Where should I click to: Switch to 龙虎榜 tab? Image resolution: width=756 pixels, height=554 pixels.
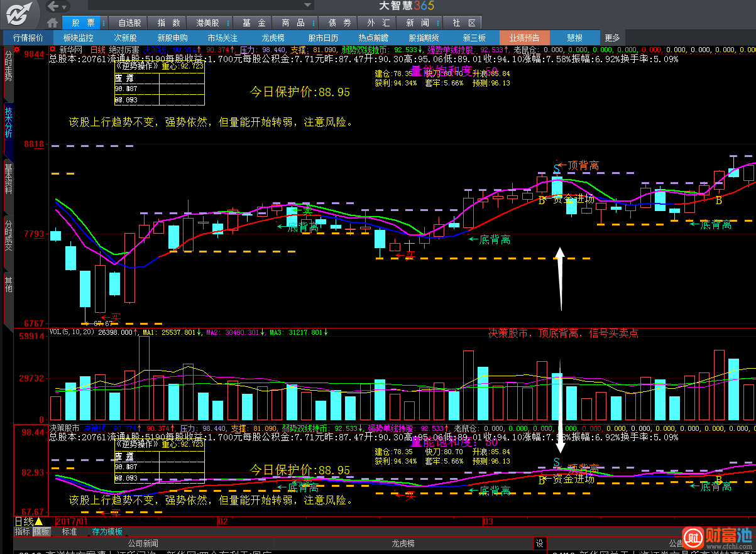(x=273, y=38)
